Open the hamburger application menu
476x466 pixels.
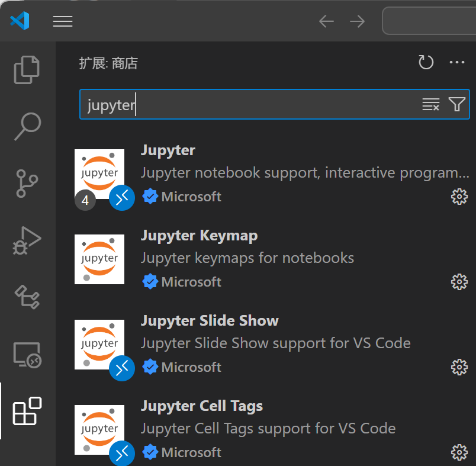(63, 21)
